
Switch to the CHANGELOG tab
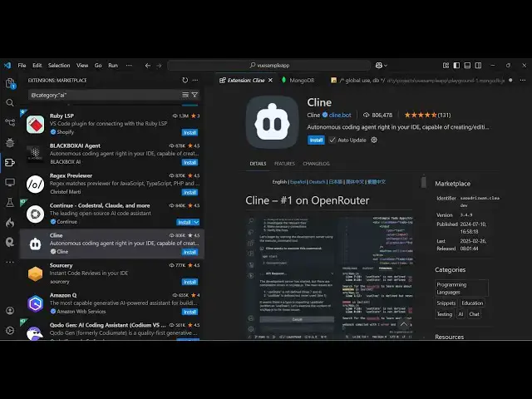[x=316, y=164]
